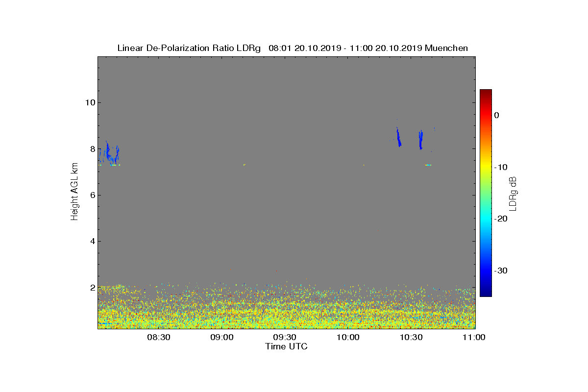Click the 08:30 time axis label
This screenshot has width=588, height=392.
point(158,338)
